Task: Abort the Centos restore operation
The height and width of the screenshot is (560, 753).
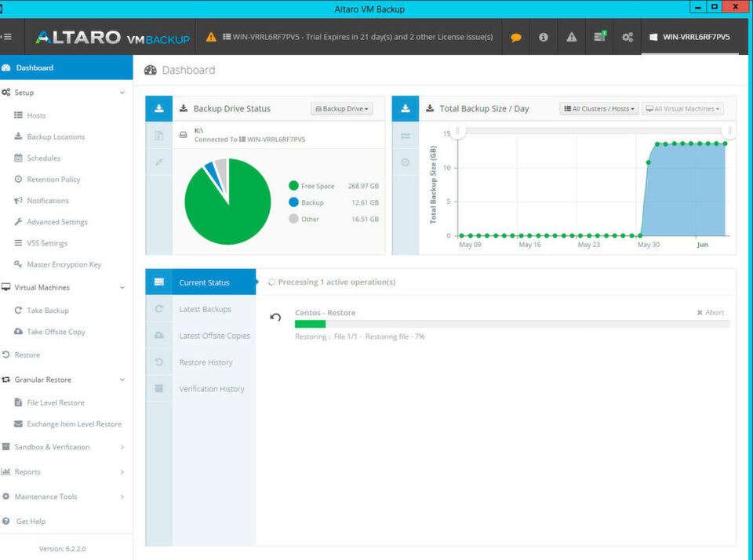Action: 711,312
